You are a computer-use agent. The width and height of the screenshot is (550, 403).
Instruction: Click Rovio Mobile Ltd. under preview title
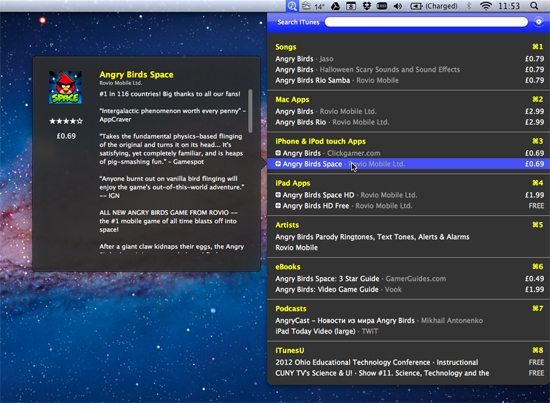click(120, 83)
